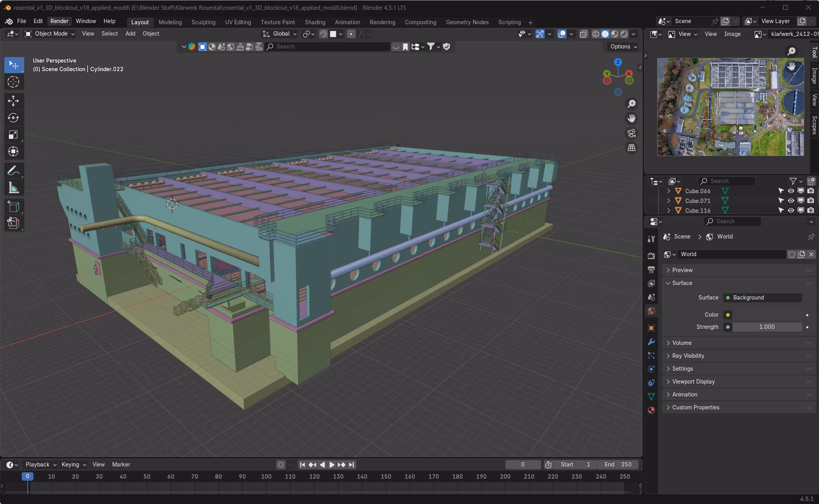The image size is (819, 504).
Task: Expand the Ray Visibility panel
Action: pos(688,356)
